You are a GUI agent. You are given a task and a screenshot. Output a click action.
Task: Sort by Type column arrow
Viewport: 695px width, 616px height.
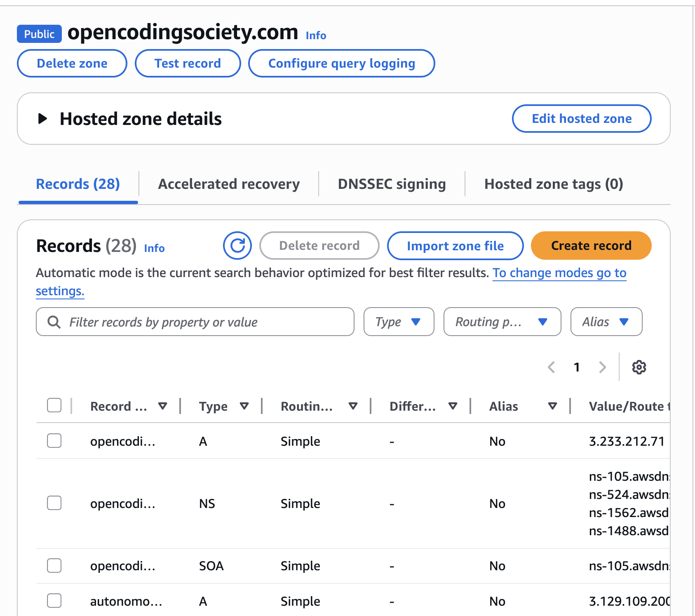coord(244,406)
